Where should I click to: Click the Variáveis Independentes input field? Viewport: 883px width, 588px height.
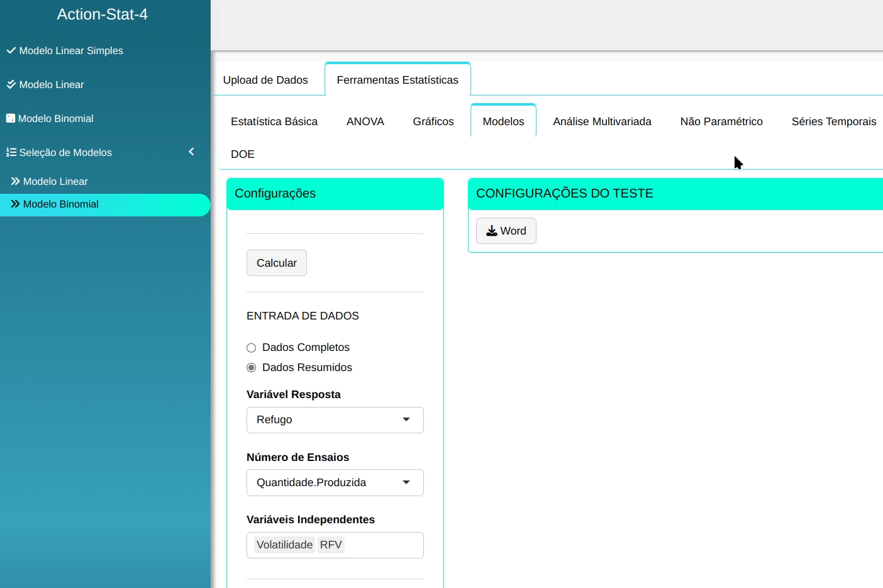pyautogui.click(x=384, y=545)
